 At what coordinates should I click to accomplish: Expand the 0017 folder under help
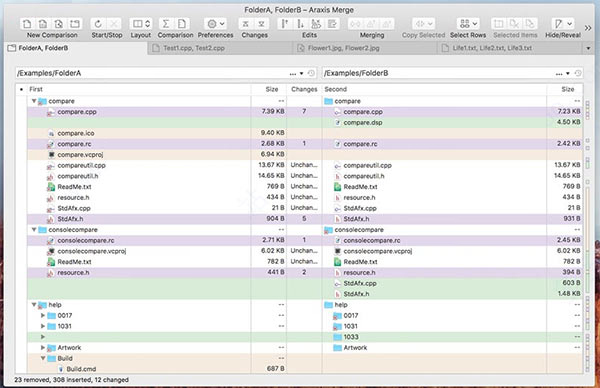click(x=43, y=315)
